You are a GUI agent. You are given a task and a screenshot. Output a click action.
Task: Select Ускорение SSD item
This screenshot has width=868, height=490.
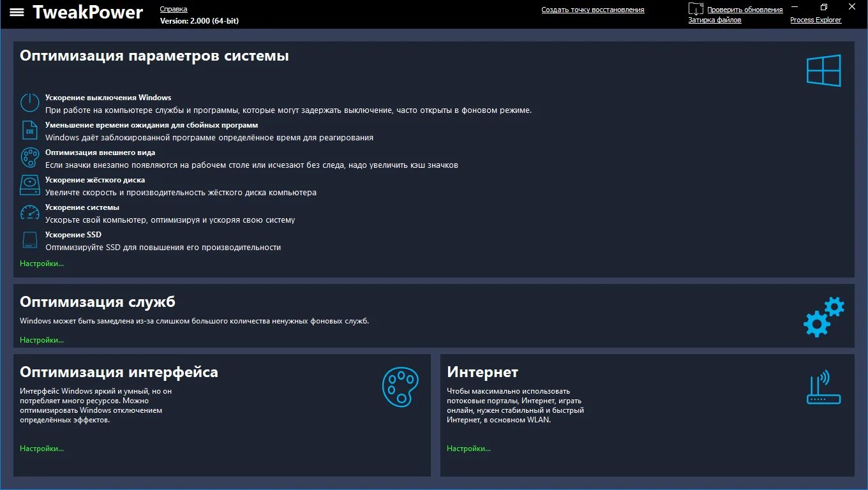pyautogui.click(x=73, y=235)
